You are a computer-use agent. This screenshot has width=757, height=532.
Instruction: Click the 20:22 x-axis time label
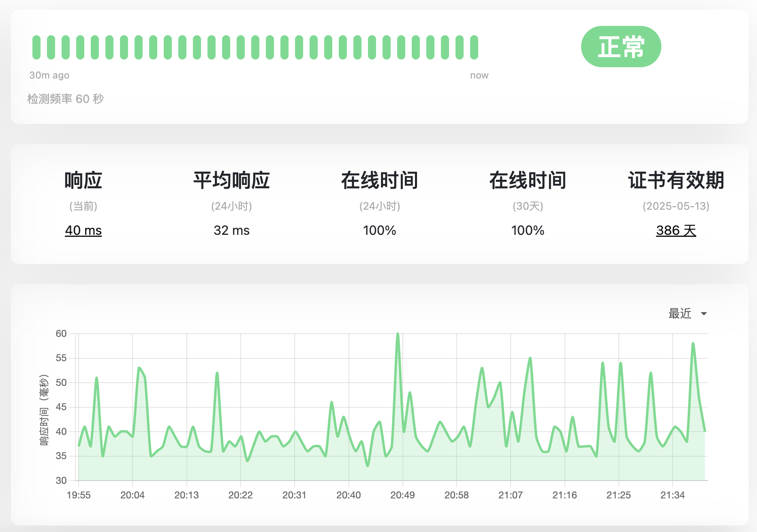(x=240, y=495)
